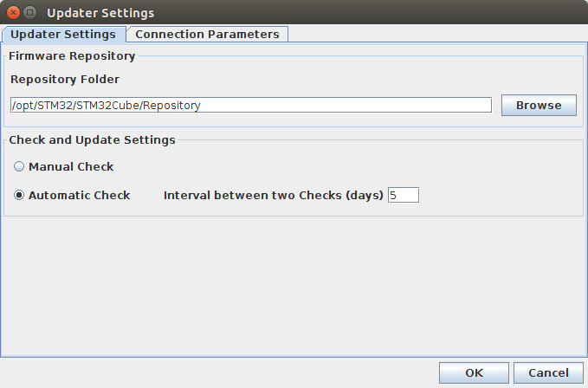The image size is (588, 388).
Task: Enable the Automatic Check radio option
Action: 19,196
